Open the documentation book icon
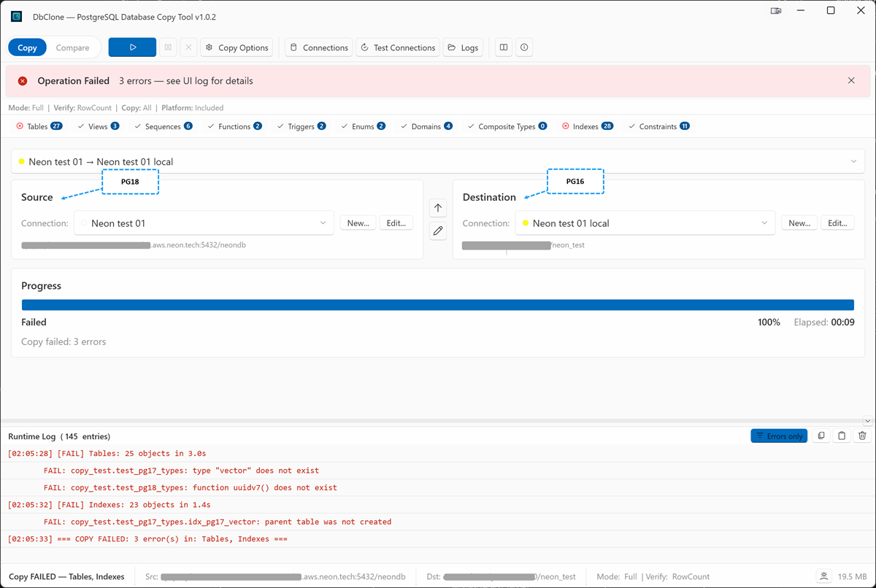The image size is (876, 588). click(504, 47)
